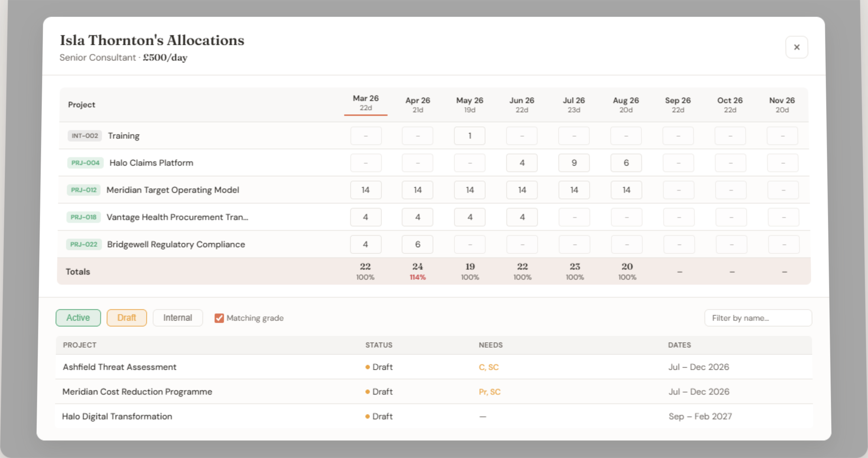The image size is (868, 458).
Task: Select the May 26 Training allocation cell showing 1
Action: [469, 136]
